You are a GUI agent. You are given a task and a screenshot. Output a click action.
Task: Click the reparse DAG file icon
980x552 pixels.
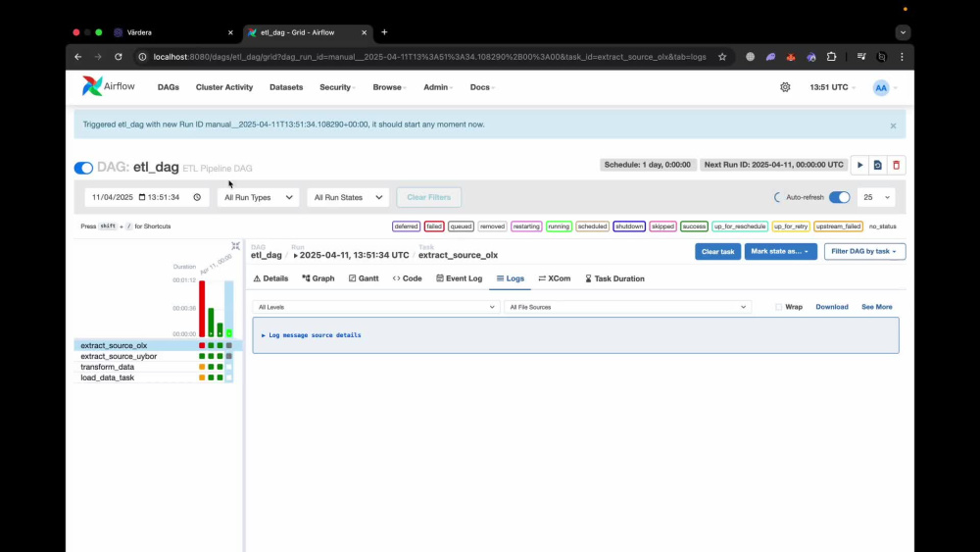click(877, 165)
